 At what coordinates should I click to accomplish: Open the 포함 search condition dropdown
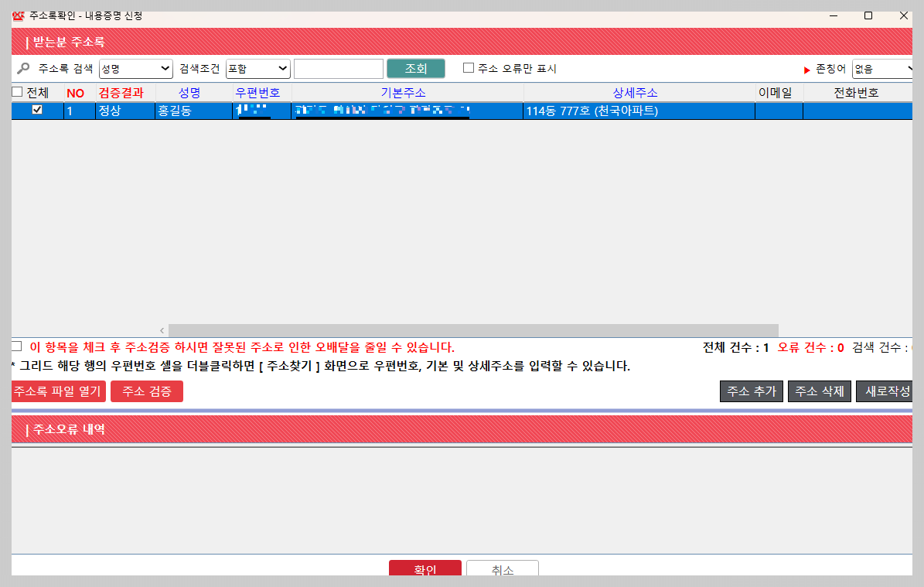(x=257, y=68)
